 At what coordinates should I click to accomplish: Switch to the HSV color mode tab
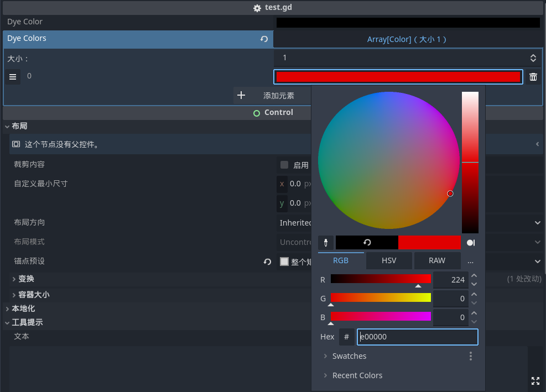click(x=389, y=260)
